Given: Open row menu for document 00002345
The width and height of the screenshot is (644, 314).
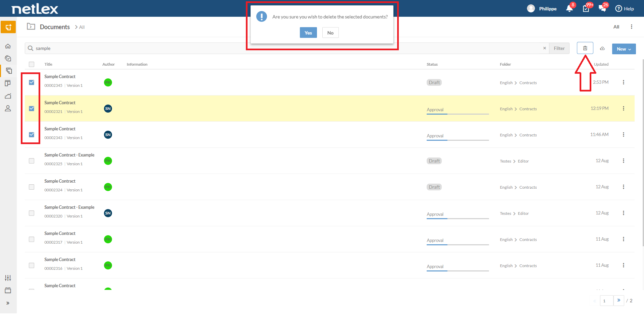Looking at the screenshot, I should [624, 82].
